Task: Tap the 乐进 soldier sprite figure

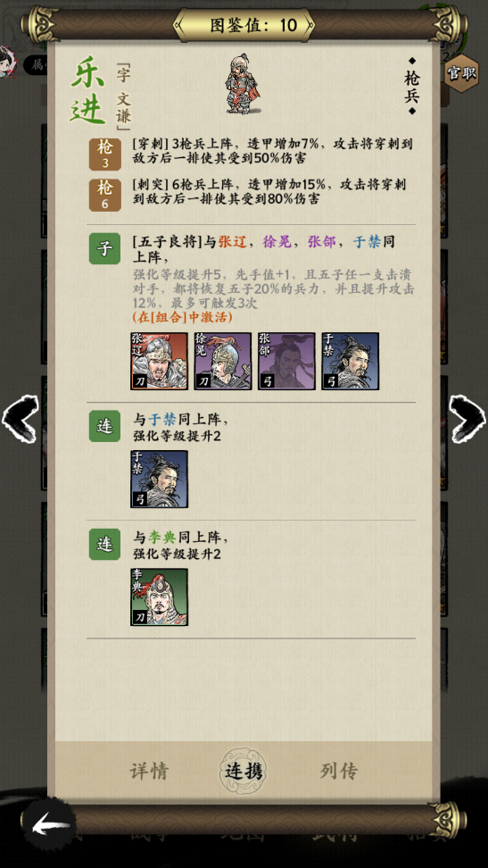Action: pos(244,84)
